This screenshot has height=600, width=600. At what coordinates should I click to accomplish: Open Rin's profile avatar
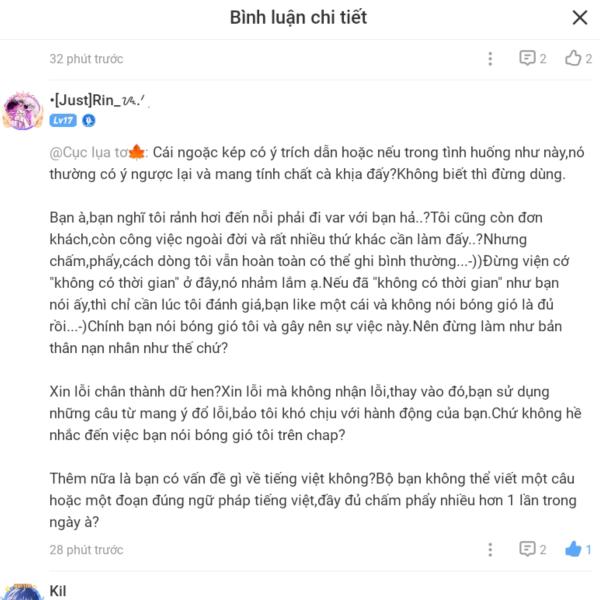(22, 111)
